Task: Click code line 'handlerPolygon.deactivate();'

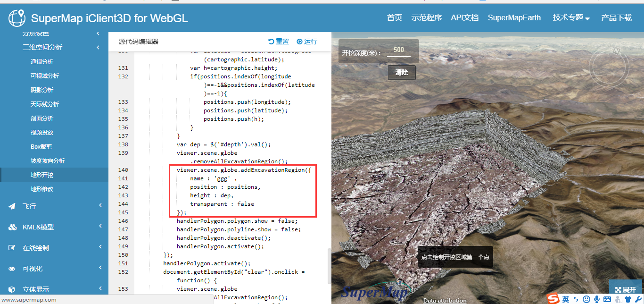Action: (224, 238)
